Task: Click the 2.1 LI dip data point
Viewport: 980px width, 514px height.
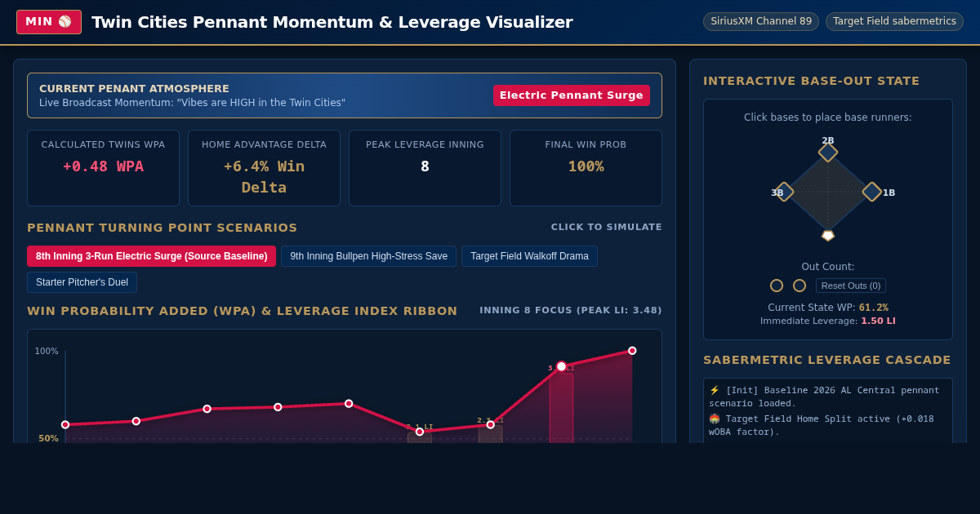Action: [420, 432]
